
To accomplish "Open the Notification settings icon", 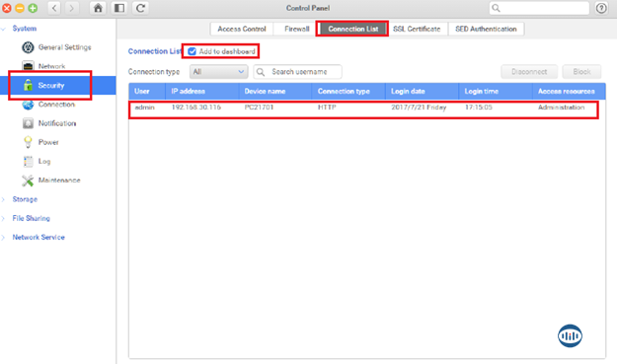I will click(28, 123).
